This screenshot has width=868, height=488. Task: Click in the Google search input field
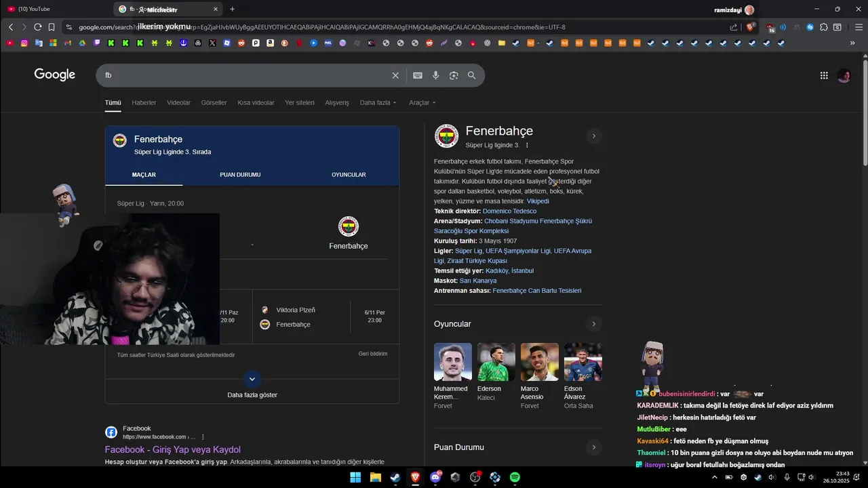pos(244,75)
